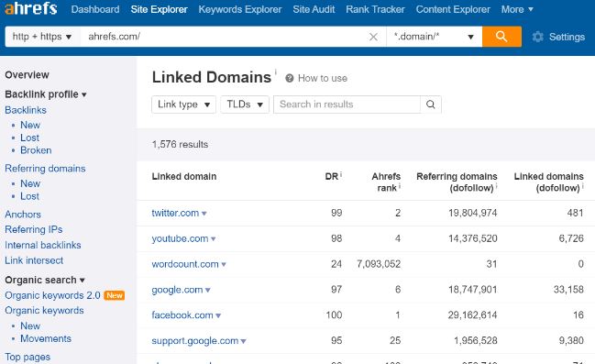Sort by the DR column header
Screen dimensions: 595x364
point(332,176)
